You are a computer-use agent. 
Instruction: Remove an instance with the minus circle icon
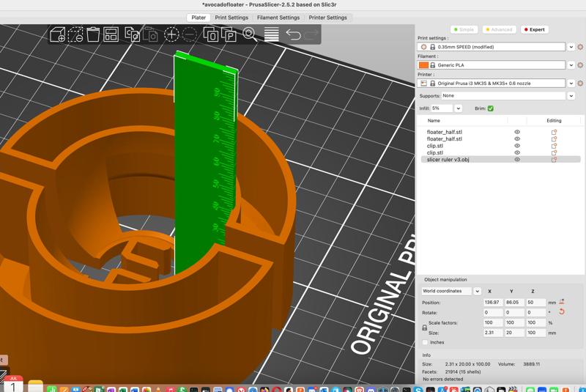coord(190,34)
